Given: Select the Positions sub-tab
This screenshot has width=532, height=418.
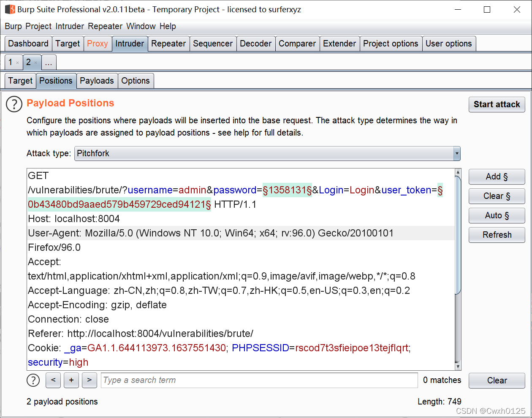Looking at the screenshot, I should coord(56,81).
